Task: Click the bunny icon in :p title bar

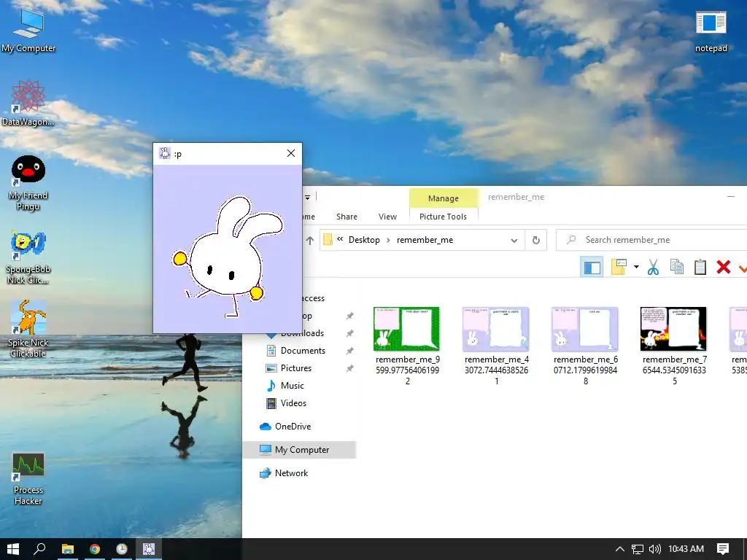Action: [x=164, y=153]
